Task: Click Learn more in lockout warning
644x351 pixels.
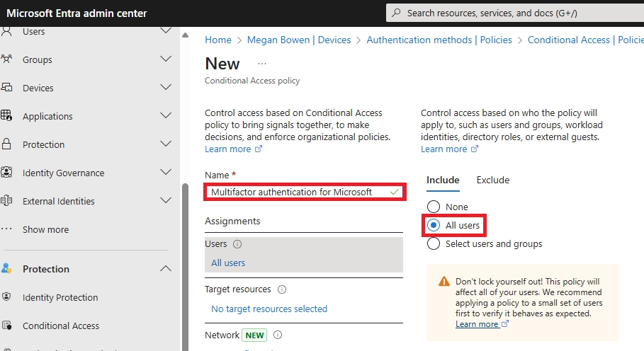Action: 477,324
